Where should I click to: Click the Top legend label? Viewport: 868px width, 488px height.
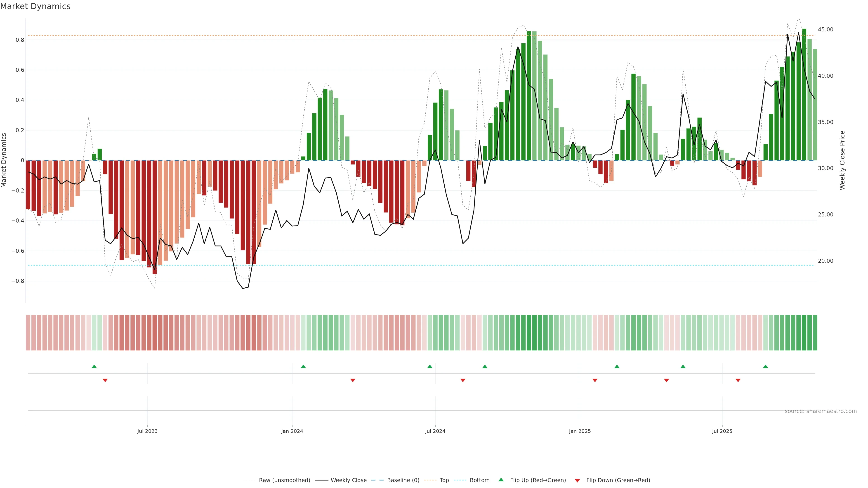tap(444, 480)
